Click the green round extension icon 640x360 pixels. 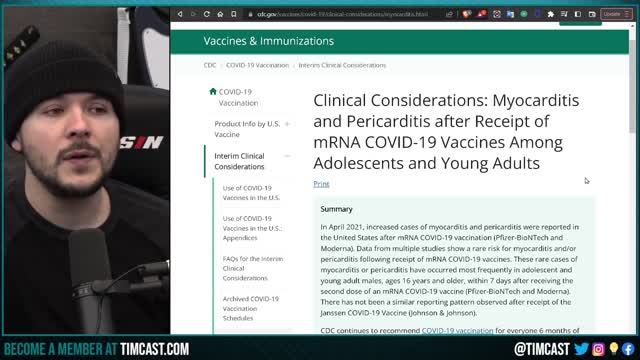[x=524, y=14]
